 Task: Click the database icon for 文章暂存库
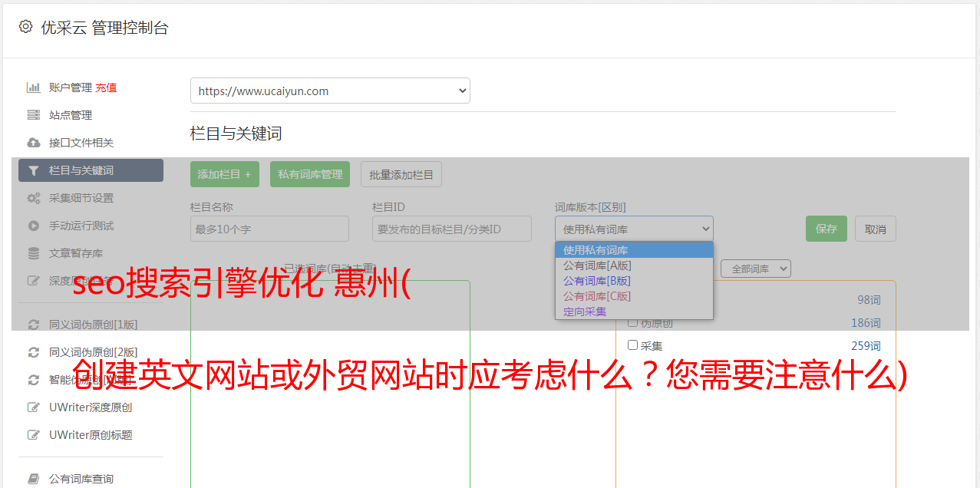(34, 253)
